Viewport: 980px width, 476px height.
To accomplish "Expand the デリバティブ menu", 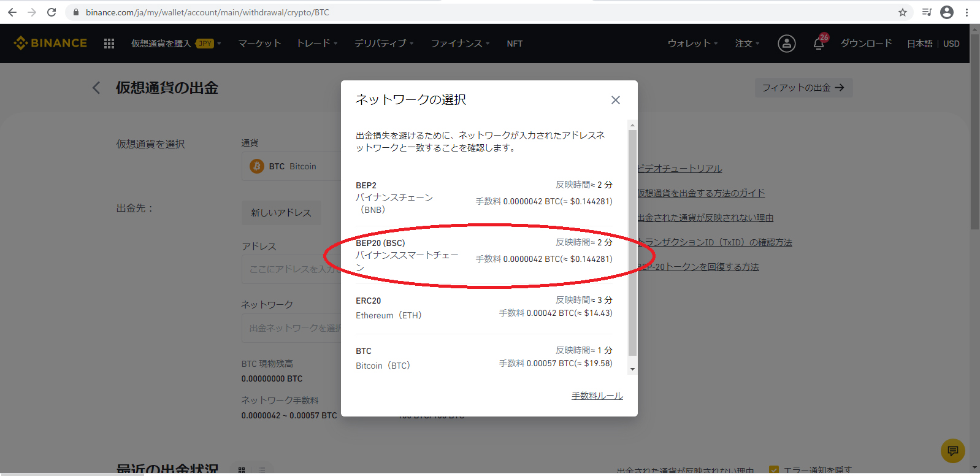I will [x=384, y=44].
